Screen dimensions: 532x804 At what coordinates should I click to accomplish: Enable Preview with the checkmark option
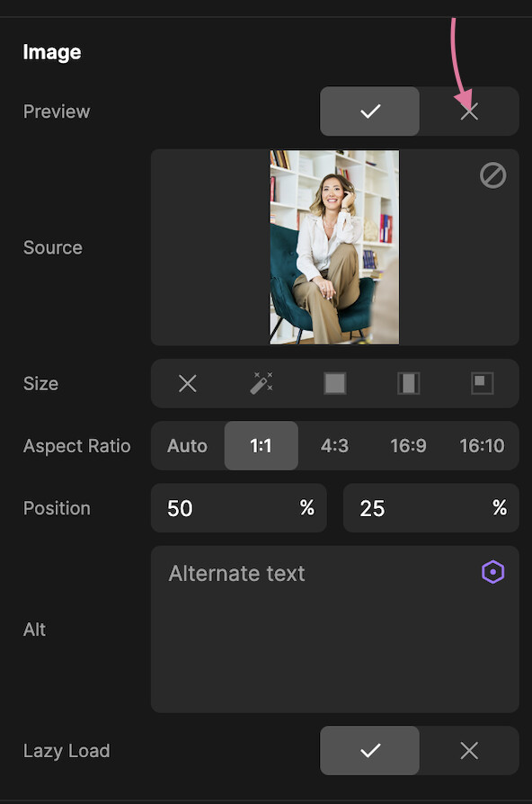coord(369,112)
